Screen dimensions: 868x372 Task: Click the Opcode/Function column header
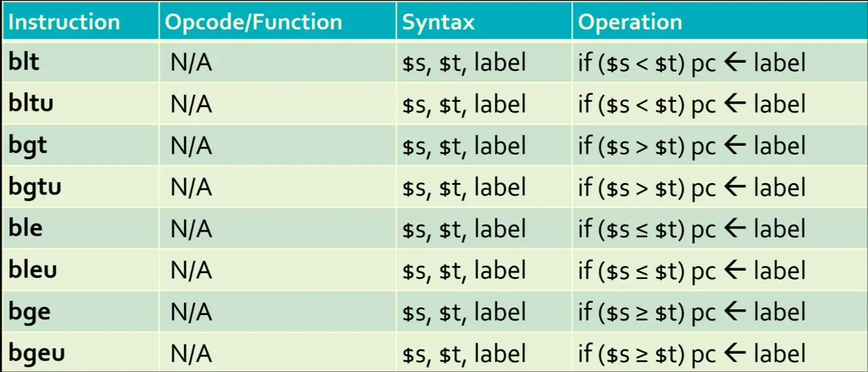pyautogui.click(x=254, y=23)
